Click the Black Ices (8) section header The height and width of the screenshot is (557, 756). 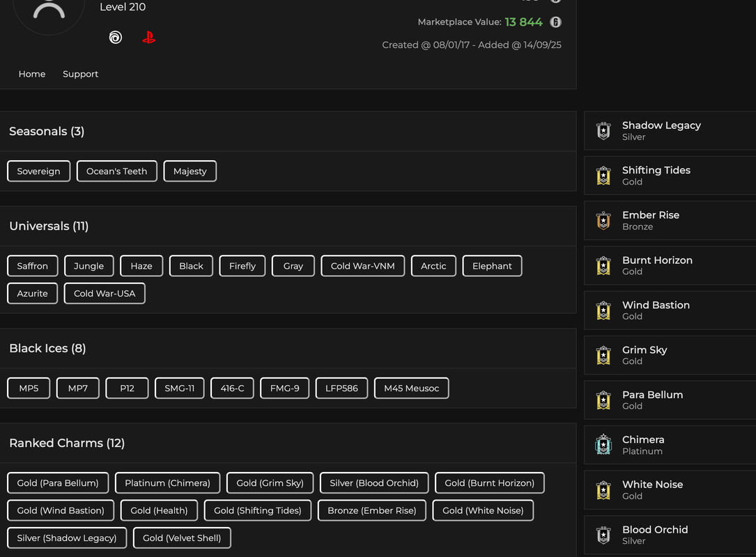click(48, 348)
